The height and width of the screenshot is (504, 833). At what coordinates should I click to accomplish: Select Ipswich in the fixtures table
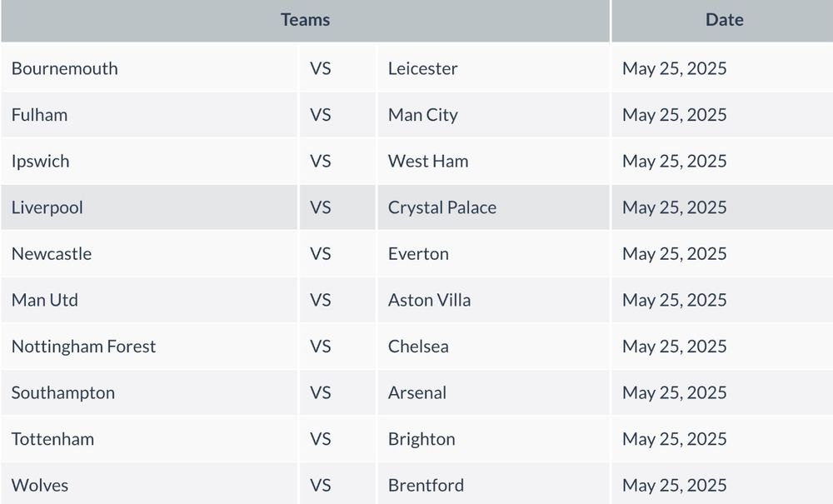40,162
